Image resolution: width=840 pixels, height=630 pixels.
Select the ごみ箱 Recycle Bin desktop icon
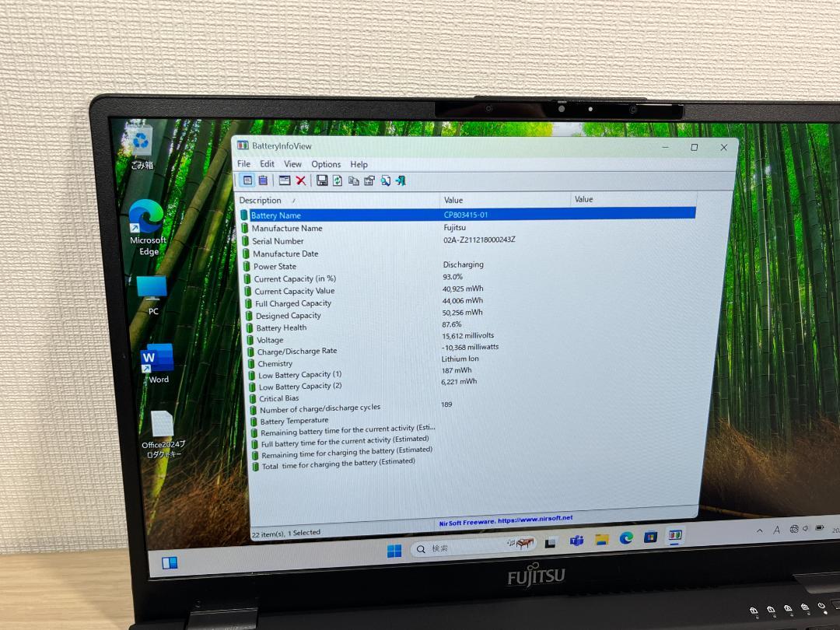point(141,148)
